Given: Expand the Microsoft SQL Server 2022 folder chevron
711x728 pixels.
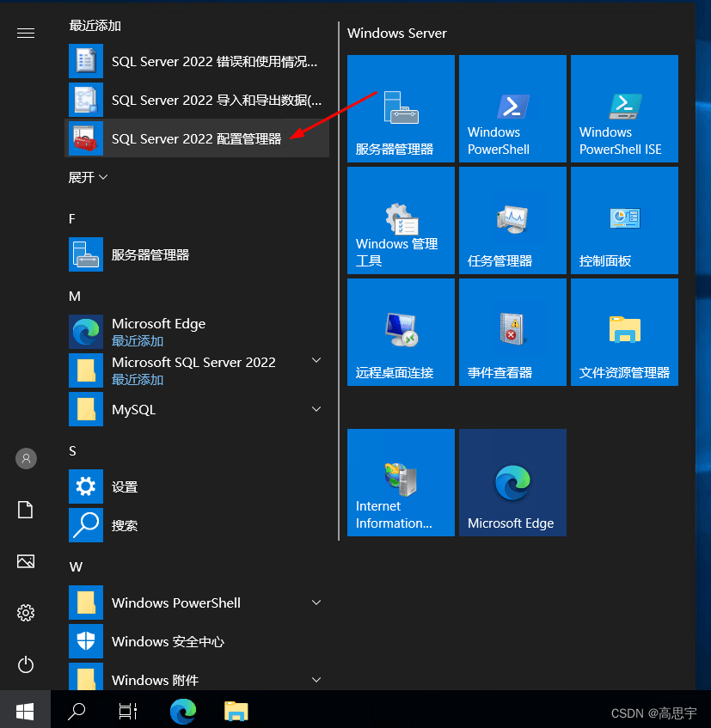Looking at the screenshot, I should point(316,360).
